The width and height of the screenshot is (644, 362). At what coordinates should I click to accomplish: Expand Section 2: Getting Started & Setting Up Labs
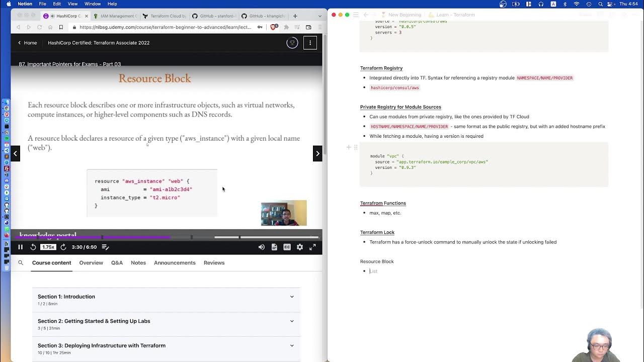point(166,324)
